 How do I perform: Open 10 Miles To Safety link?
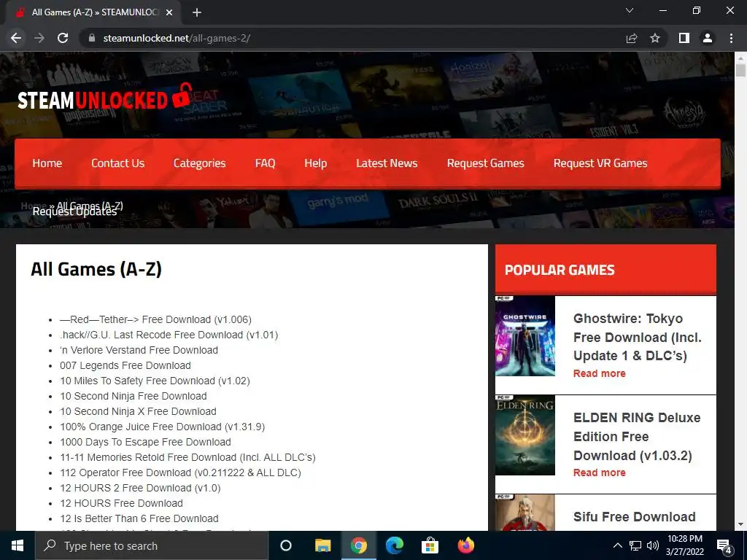point(155,381)
